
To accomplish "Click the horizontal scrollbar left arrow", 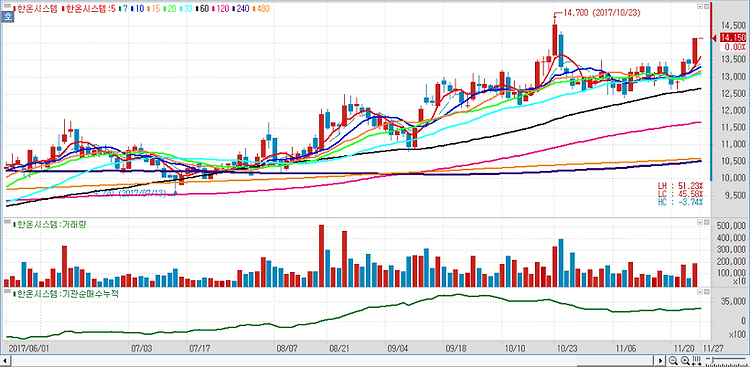I will (x=5, y=360).
